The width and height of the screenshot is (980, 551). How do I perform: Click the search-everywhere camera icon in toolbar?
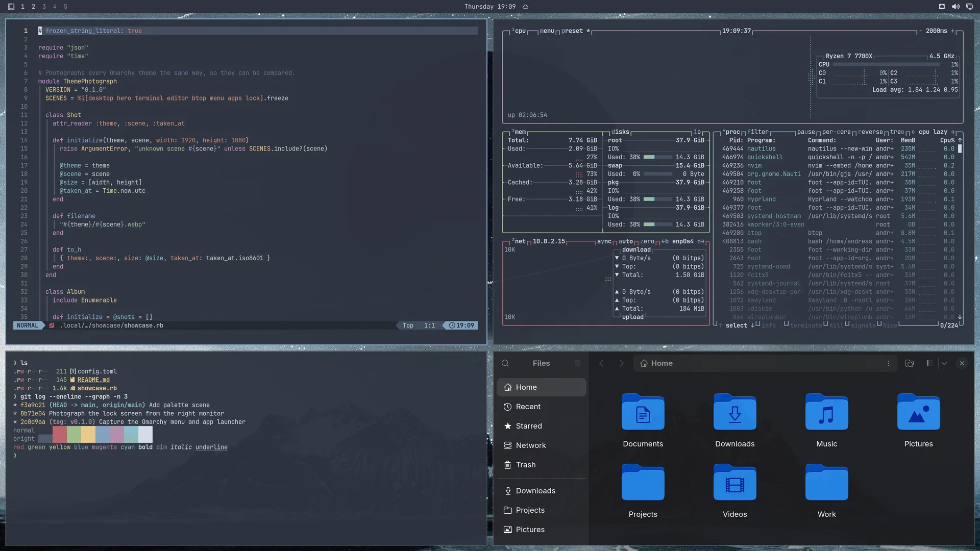click(910, 363)
